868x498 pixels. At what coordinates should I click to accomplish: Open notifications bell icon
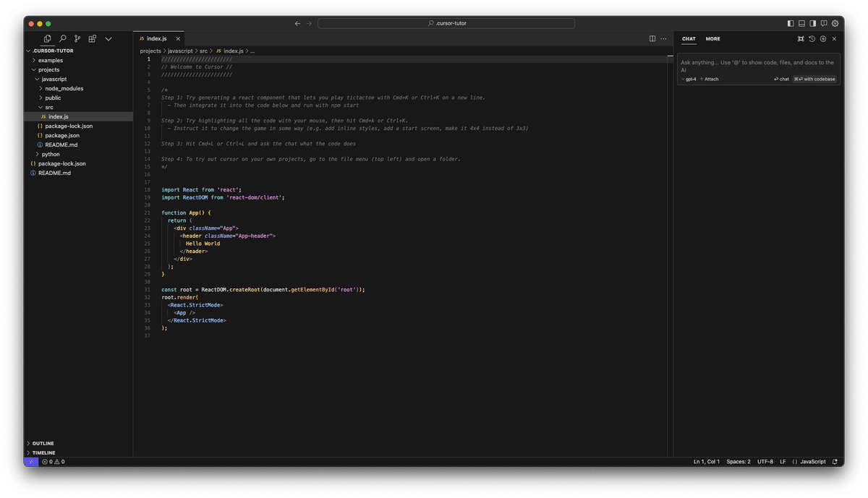(835, 461)
